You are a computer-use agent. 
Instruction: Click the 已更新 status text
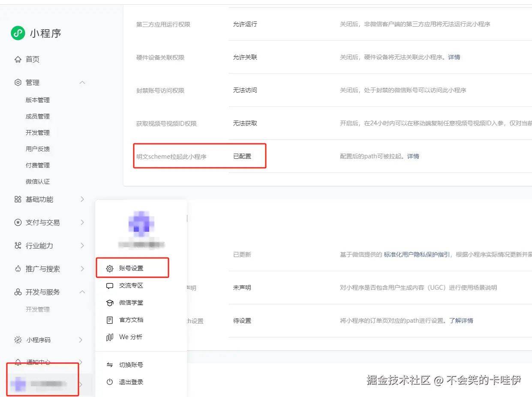coord(242,255)
